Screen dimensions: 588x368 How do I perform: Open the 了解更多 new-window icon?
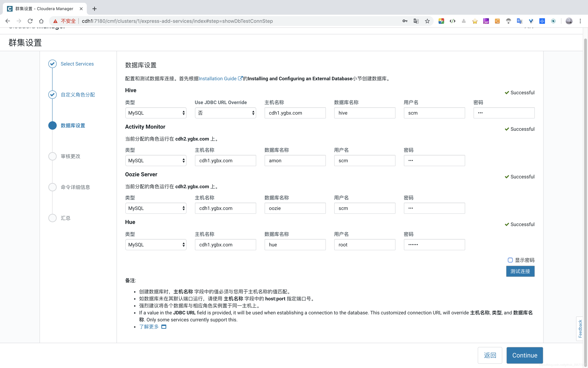(x=164, y=327)
